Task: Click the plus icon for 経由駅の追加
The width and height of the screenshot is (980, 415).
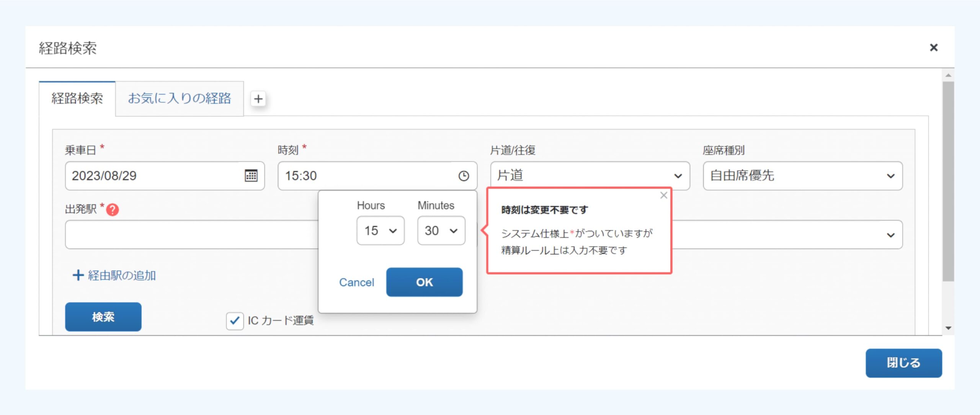Action: coord(78,275)
